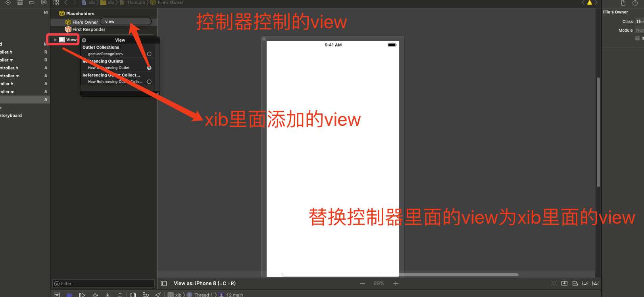Select File's Owner in jump bar
The image size is (644, 297).
coord(167,2)
